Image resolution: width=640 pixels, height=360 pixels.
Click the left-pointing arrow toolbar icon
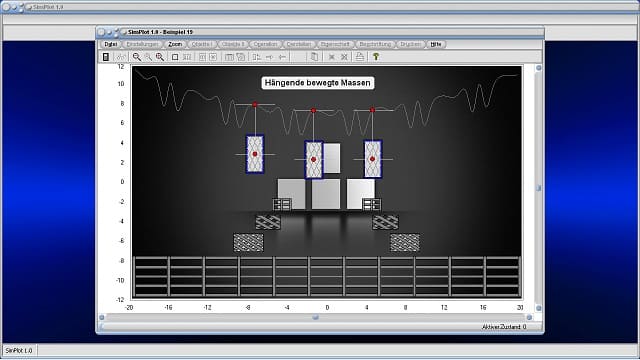click(x=282, y=57)
